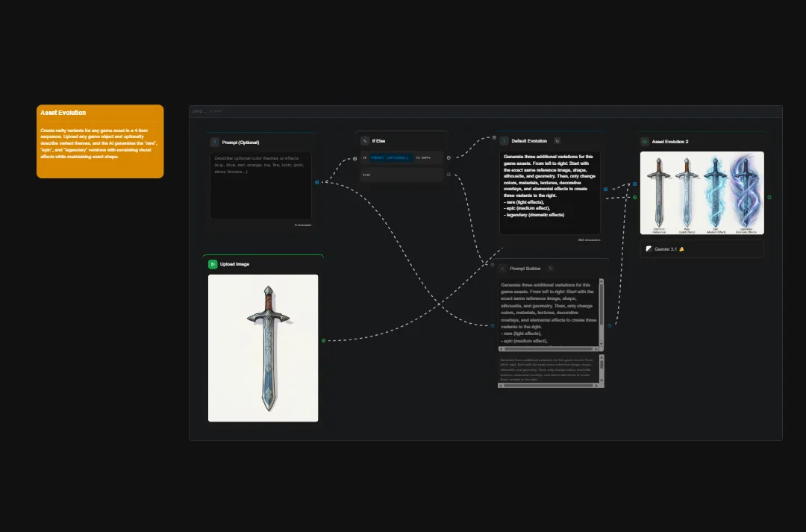
Task: Click the gear icon left of the Prompt Builder node
Action: (x=492, y=264)
